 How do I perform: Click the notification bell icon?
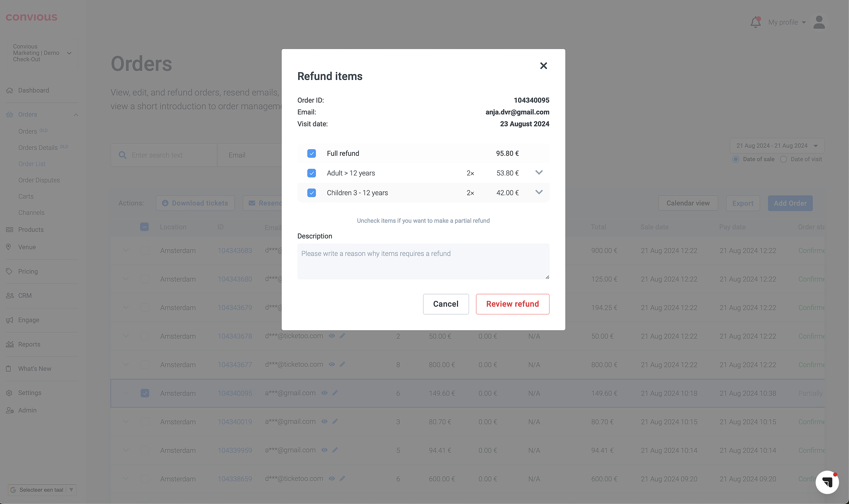pyautogui.click(x=755, y=22)
